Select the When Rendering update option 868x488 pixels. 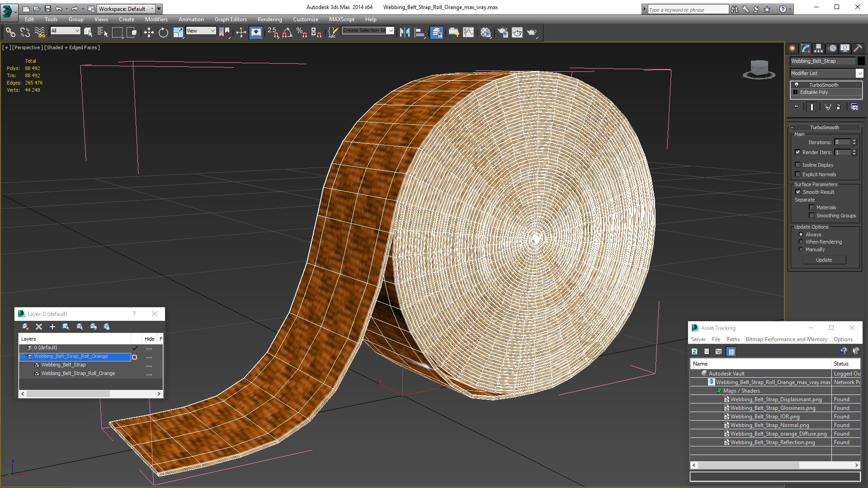[x=801, y=242]
